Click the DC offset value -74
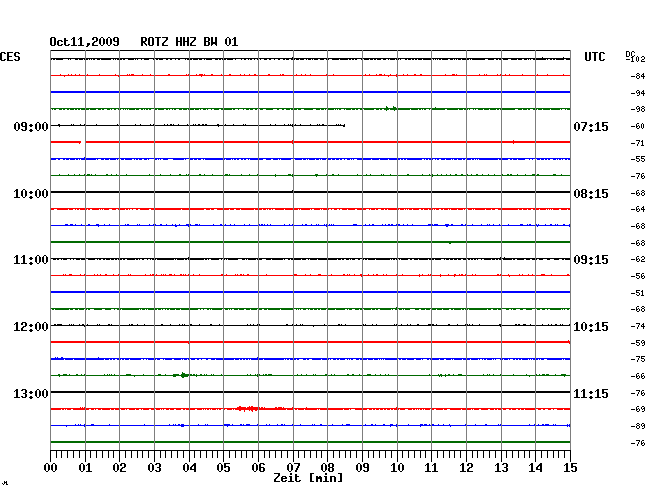650x494 pixels. click(638, 327)
